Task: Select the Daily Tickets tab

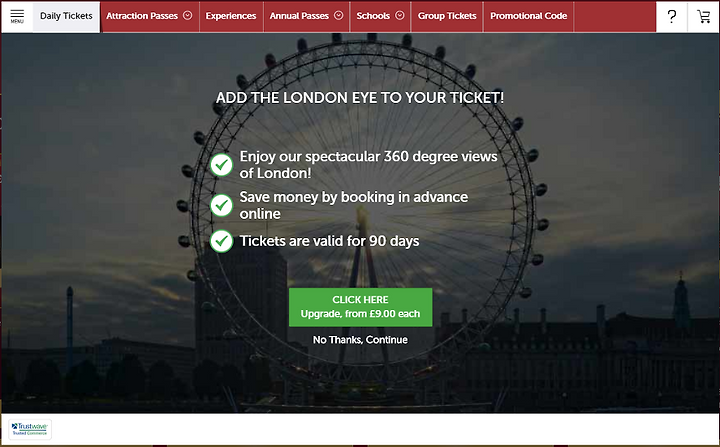Action: (x=66, y=17)
